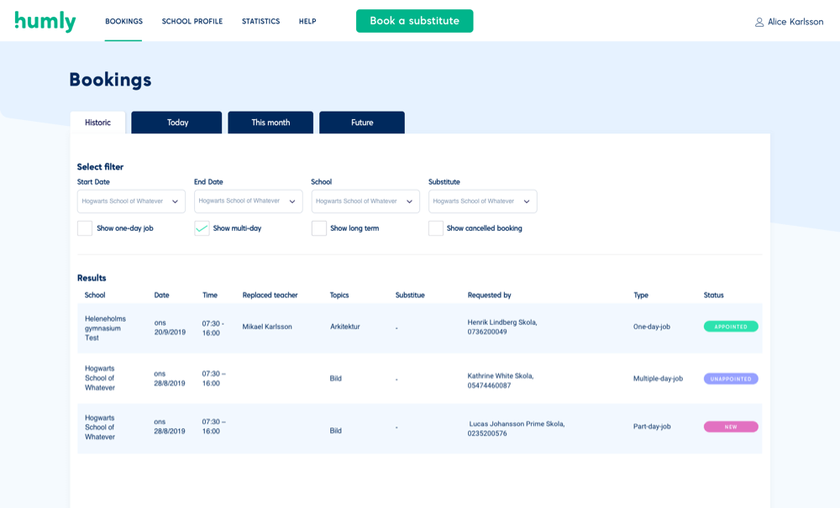Click the user profile icon beside Alice Karlsson

(x=759, y=22)
